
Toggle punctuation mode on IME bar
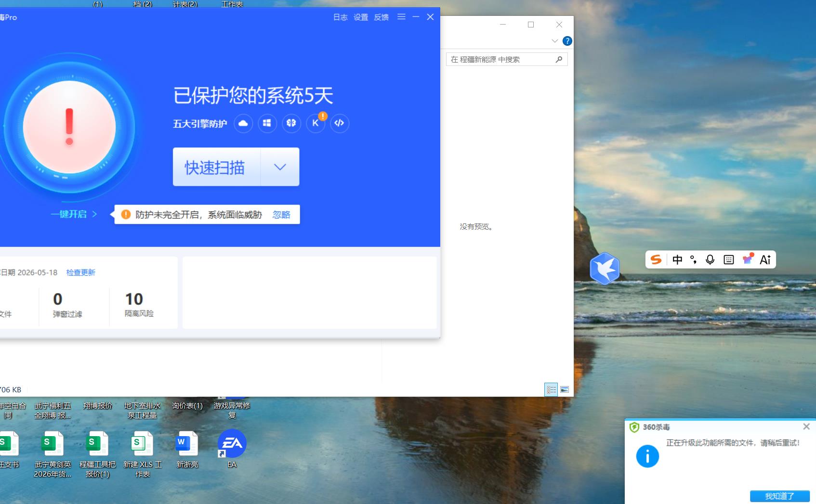(x=694, y=260)
